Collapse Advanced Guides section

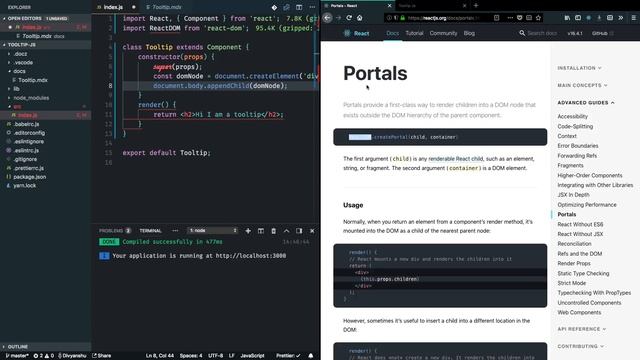[586, 102]
